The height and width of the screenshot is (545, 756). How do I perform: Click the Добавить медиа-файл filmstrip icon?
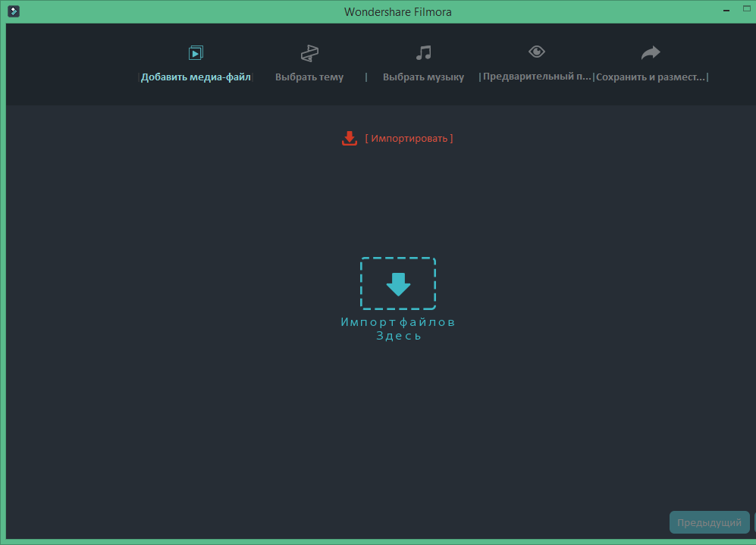point(196,52)
